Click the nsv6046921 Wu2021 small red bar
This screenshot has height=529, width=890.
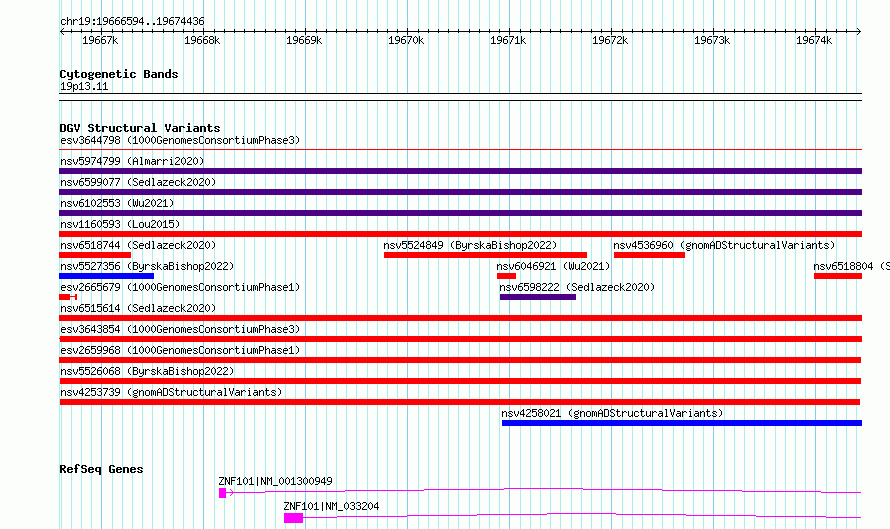506,276
